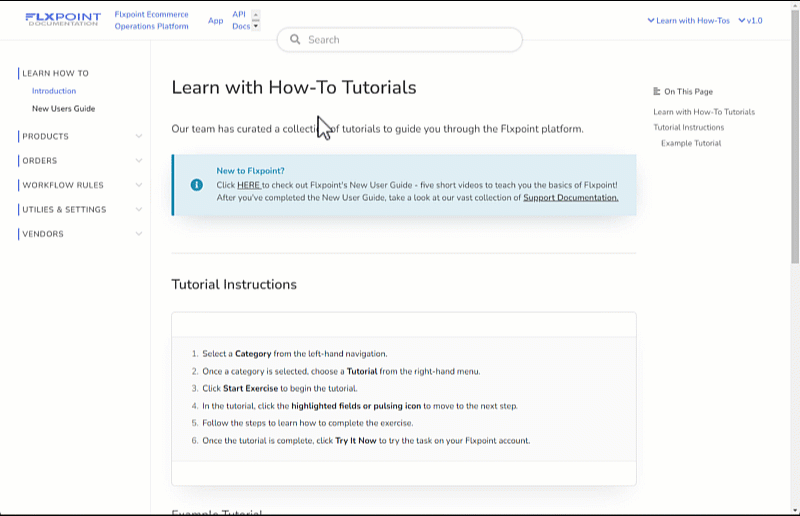Click the Flxpoint Documentation logo
The image size is (800, 516).
(x=63, y=19)
